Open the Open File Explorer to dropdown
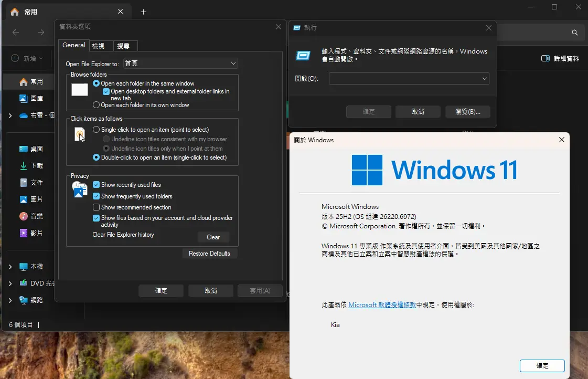 point(180,64)
